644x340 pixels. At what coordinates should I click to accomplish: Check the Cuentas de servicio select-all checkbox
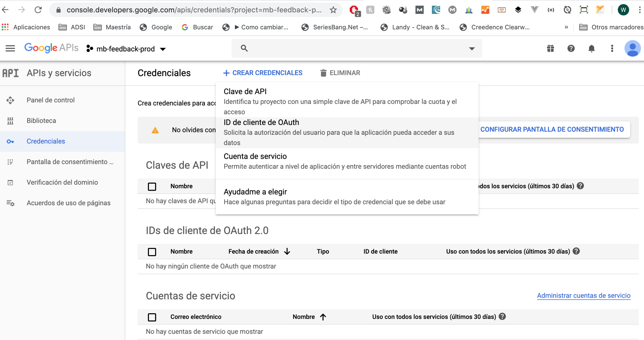(152, 317)
